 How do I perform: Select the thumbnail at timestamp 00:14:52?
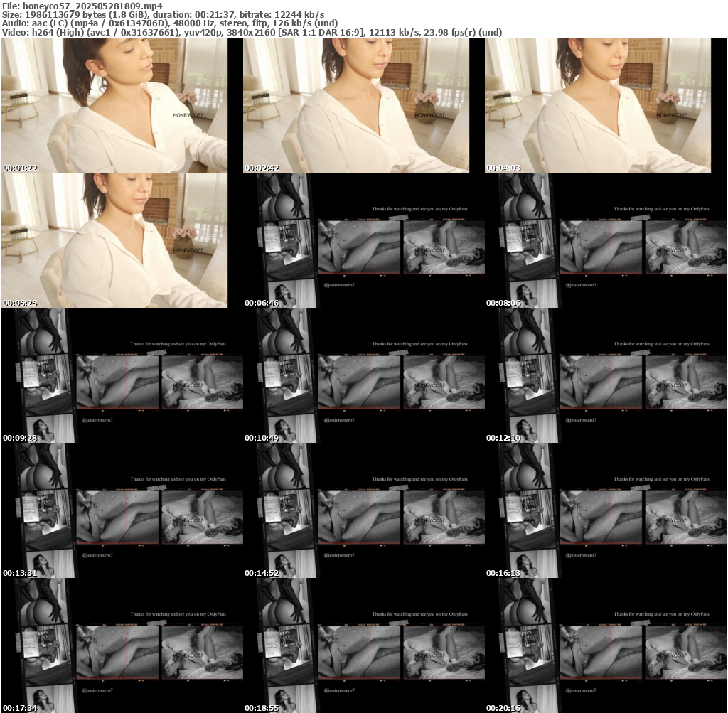(364, 510)
